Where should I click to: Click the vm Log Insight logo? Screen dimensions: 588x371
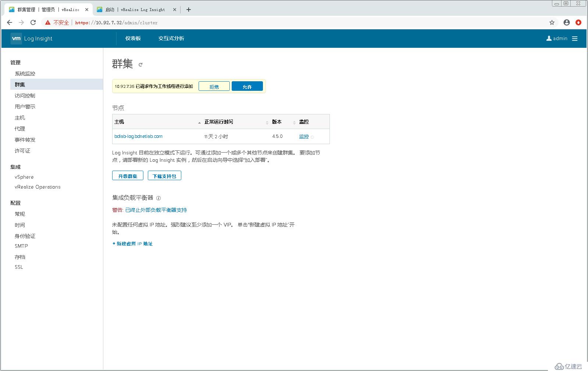point(32,39)
